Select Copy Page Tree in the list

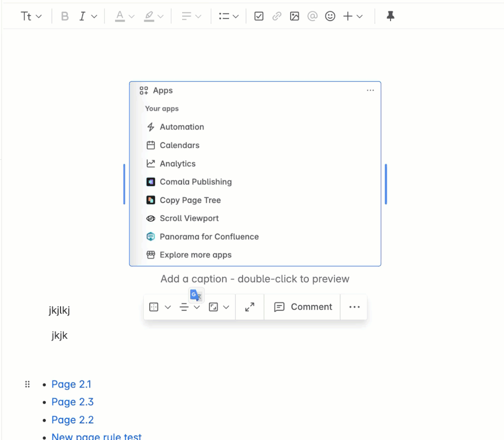pos(190,200)
